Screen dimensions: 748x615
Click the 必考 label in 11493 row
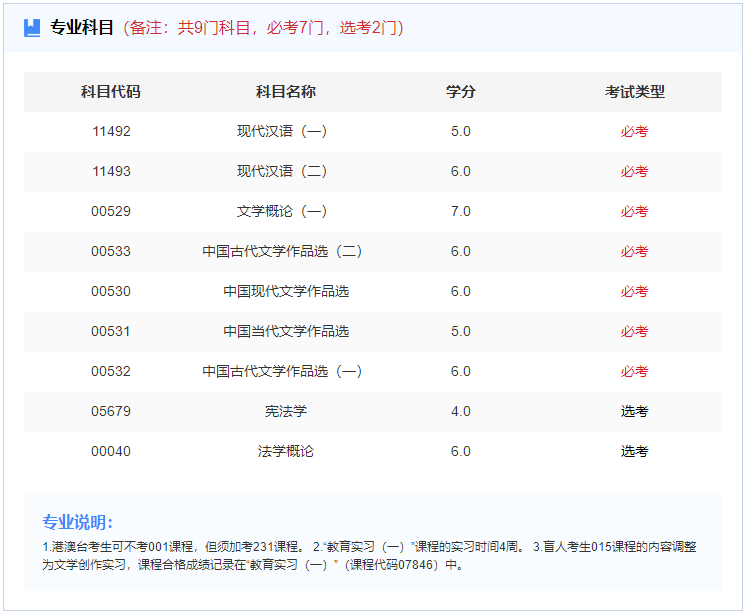click(x=634, y=171)
